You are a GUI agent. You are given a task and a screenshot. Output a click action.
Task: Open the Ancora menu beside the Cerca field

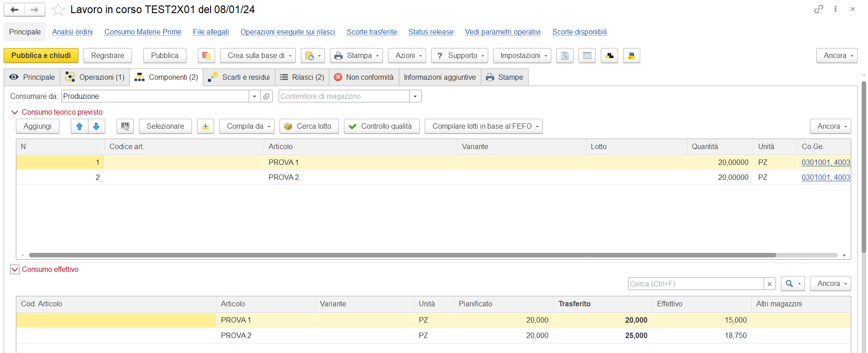831,284
